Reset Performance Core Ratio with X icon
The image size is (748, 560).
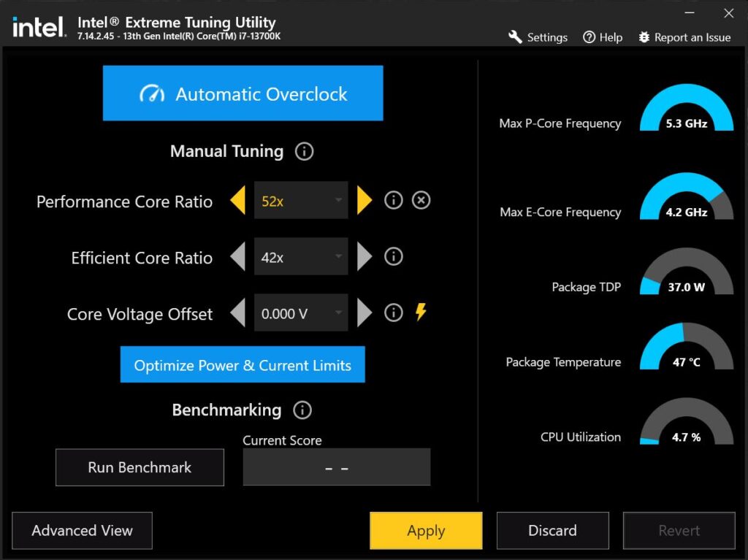click(421, 200)
